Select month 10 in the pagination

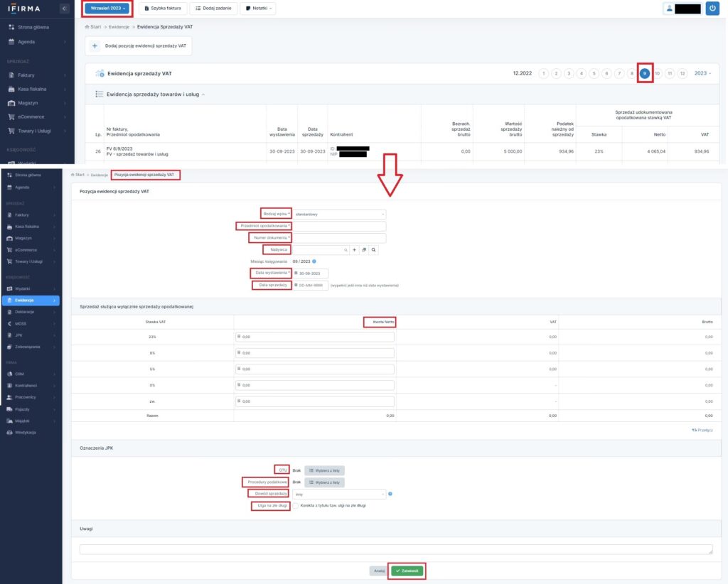[658, 73]
